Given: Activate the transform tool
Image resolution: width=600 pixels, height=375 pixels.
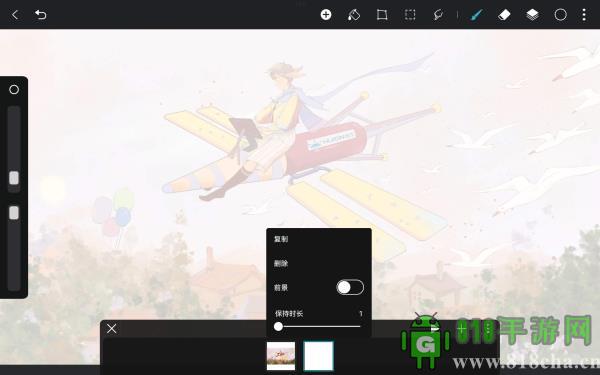Looking at the screenshot, I should click(382, 15).
